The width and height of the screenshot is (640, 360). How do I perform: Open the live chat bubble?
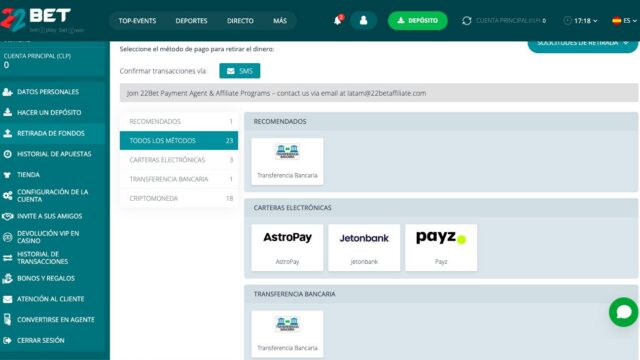click(x=624, y=312)
